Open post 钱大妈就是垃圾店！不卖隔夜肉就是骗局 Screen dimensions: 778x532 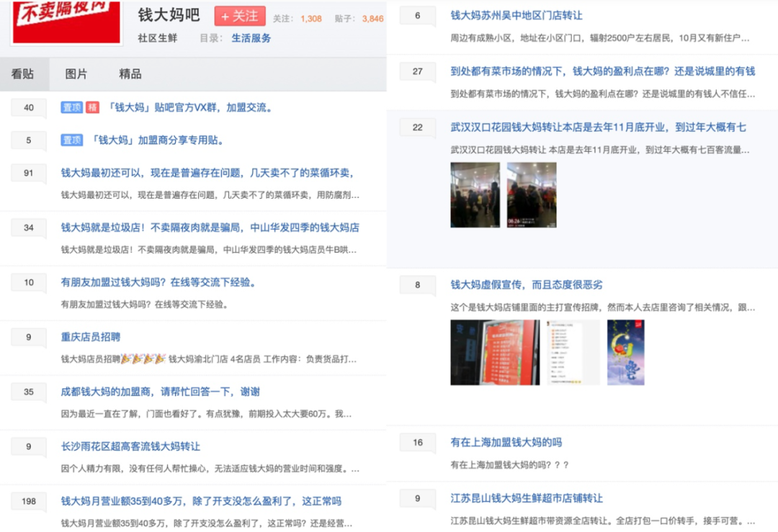[x=210, y=227]
